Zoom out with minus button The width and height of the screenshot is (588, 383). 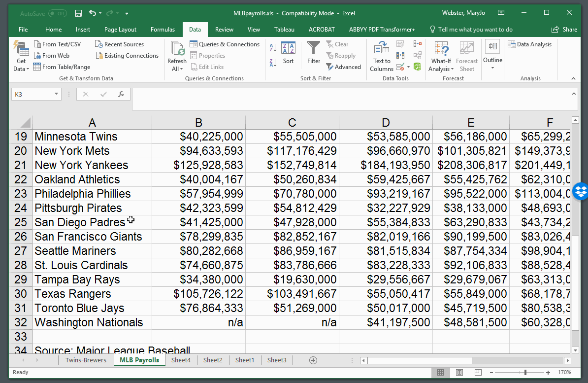pyautogui.click(x=491, y=373)
